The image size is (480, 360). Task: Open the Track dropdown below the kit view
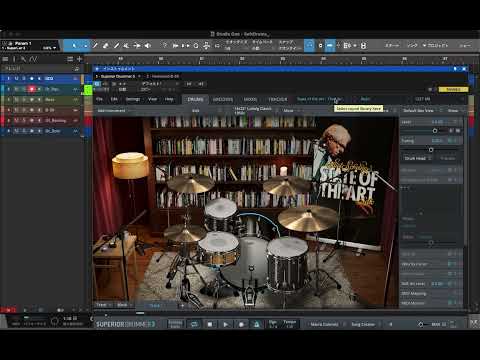[103, 305]
